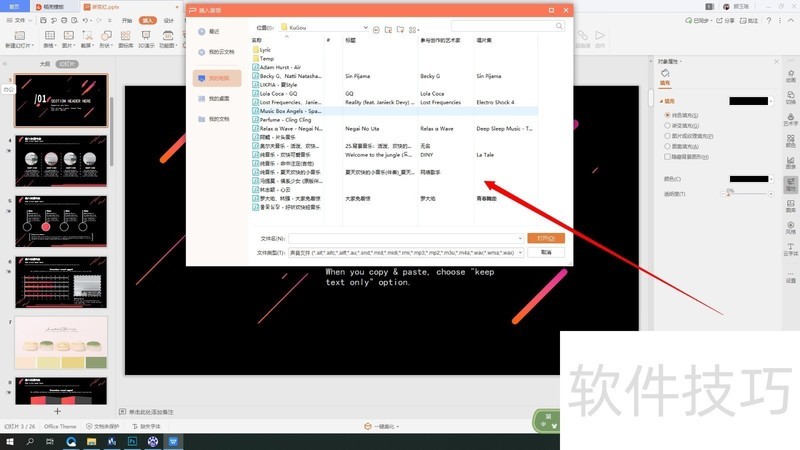Viewport: 800px width, 450px height.
Task: Open File Explorer from the taskbar
Action: coord(91,441)
